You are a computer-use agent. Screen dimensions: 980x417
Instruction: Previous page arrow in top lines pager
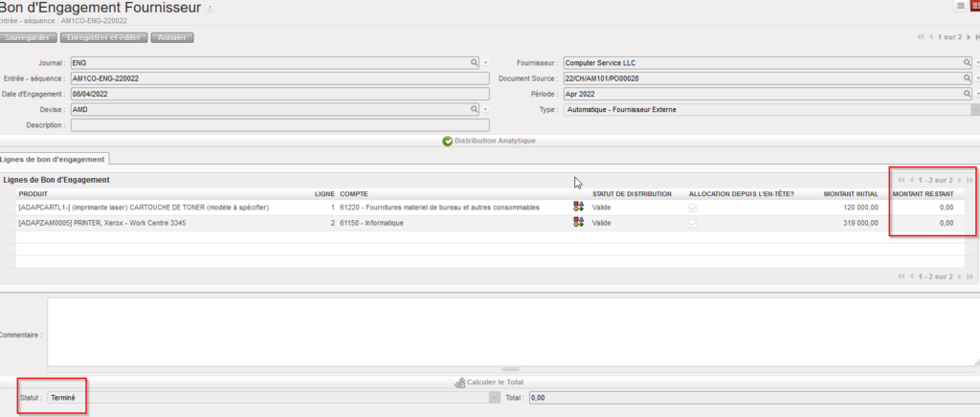(912, 180)
